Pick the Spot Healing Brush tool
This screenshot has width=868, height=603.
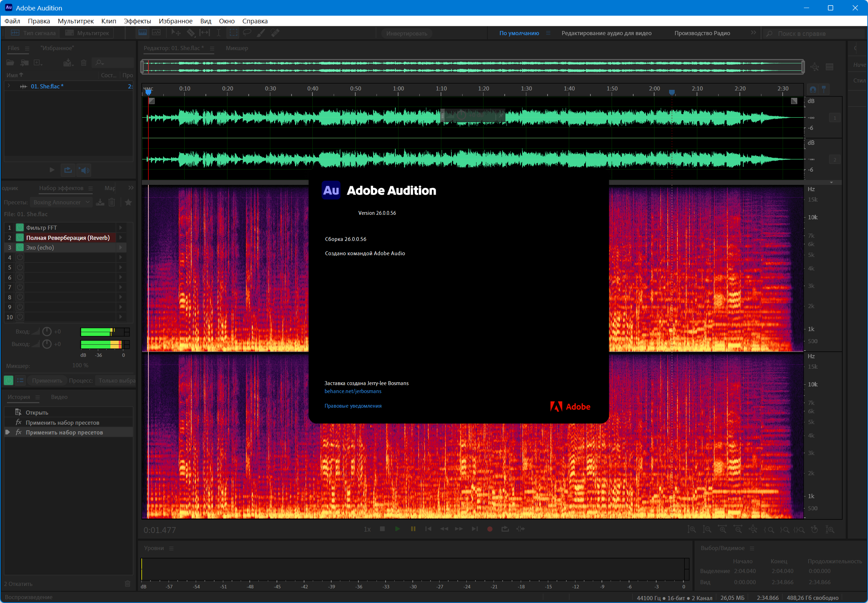point(275,33)
